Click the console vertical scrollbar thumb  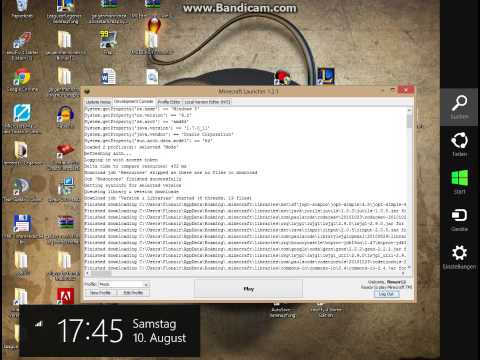409,121
